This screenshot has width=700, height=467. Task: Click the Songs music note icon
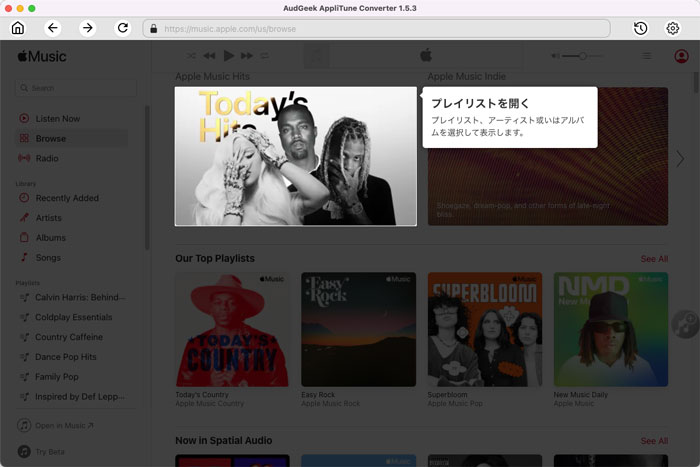(24, 258)
